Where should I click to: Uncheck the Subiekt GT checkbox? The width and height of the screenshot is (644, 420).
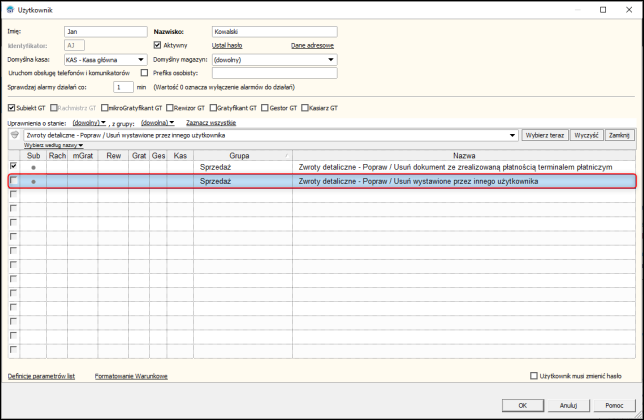[12, 108]
